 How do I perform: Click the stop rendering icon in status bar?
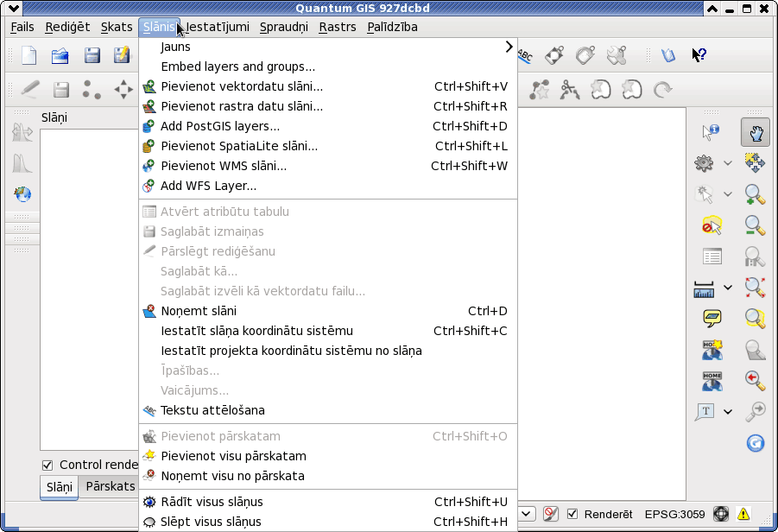click(x=550, y=514)
